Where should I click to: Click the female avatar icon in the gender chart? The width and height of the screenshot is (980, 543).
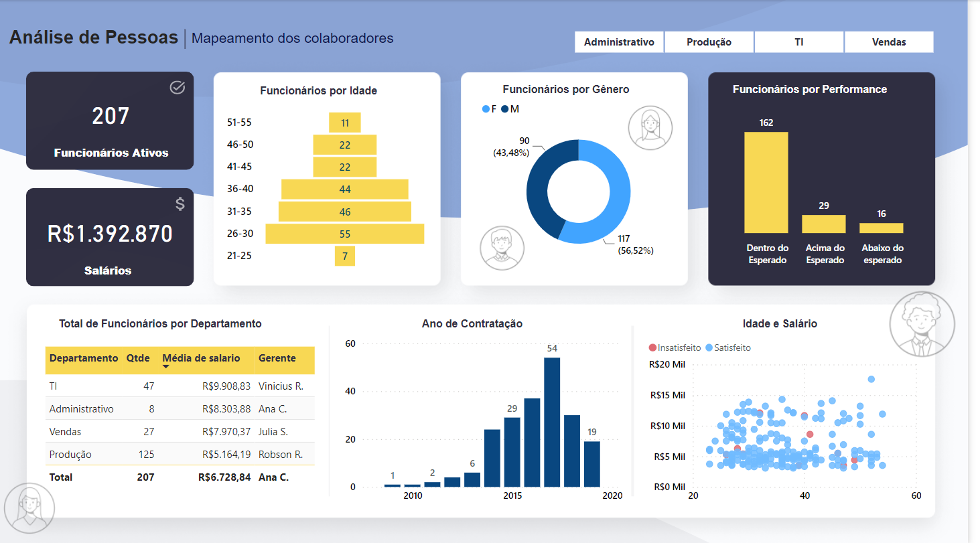(x=650, y=128)
